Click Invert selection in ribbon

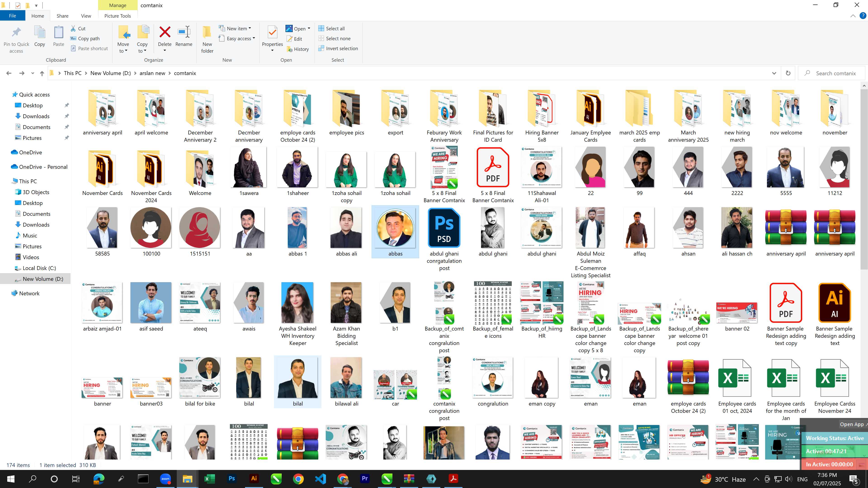tap(338, 48)
